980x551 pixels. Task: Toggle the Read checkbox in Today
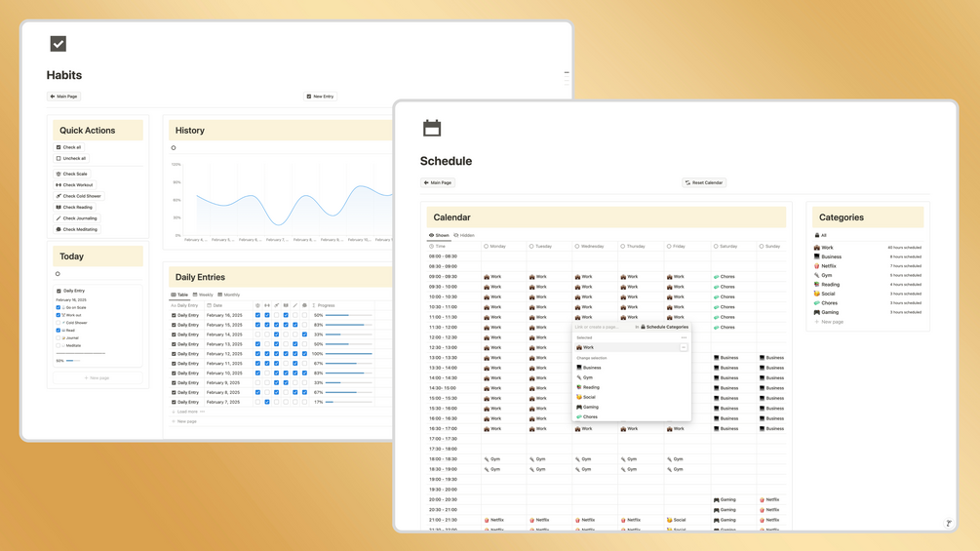click(59, 330)
